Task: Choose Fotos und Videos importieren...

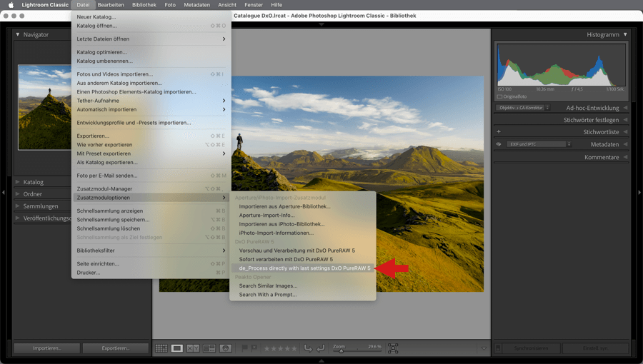Action: (x=151, y=74)
